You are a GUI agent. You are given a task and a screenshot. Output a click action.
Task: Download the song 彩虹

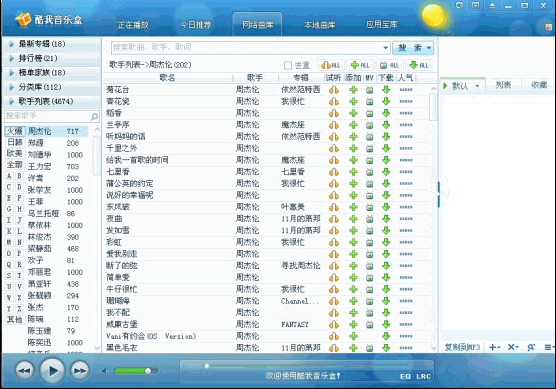(x=386, y=242)
